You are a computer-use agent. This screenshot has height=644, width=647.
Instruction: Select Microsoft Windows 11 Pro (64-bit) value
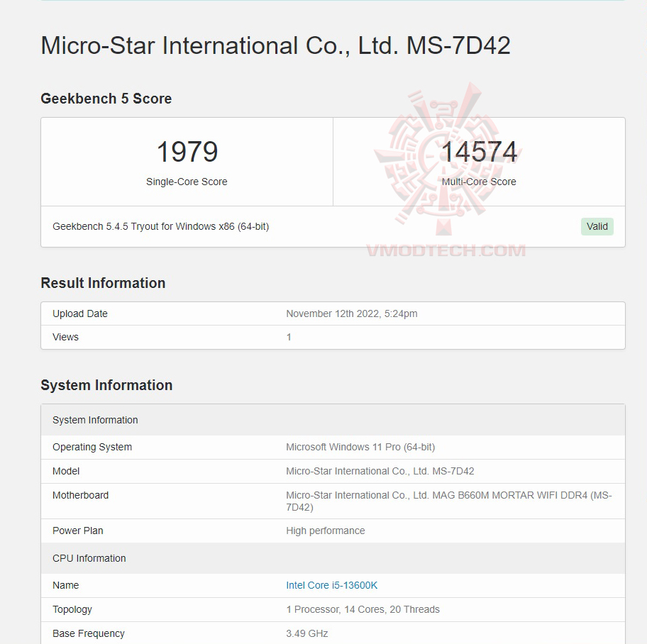[360, 447]
